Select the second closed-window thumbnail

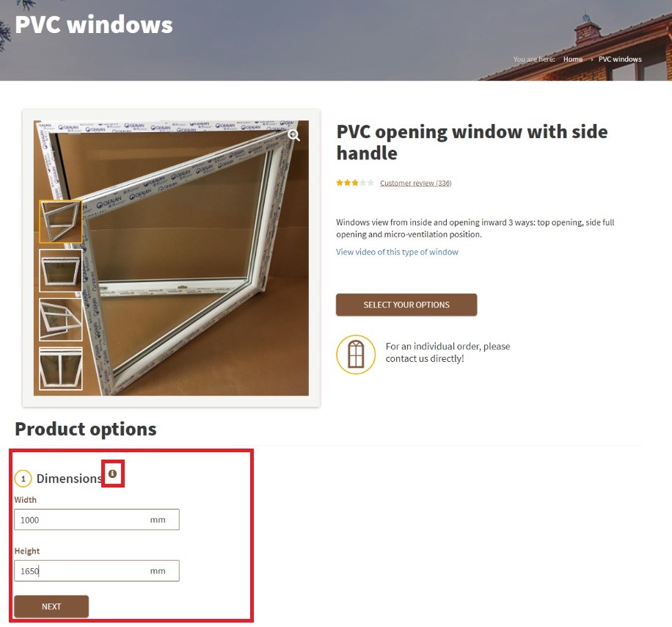click(x=60, y=271)
